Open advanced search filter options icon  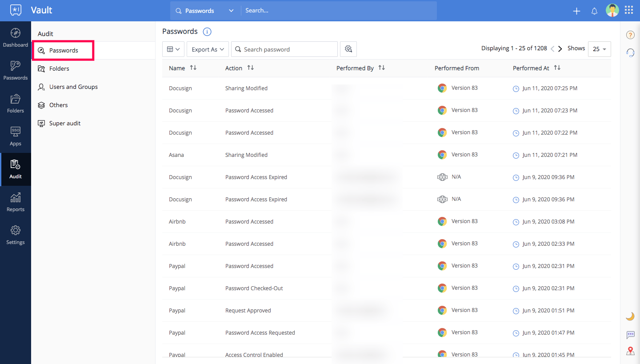click(348, 49)
